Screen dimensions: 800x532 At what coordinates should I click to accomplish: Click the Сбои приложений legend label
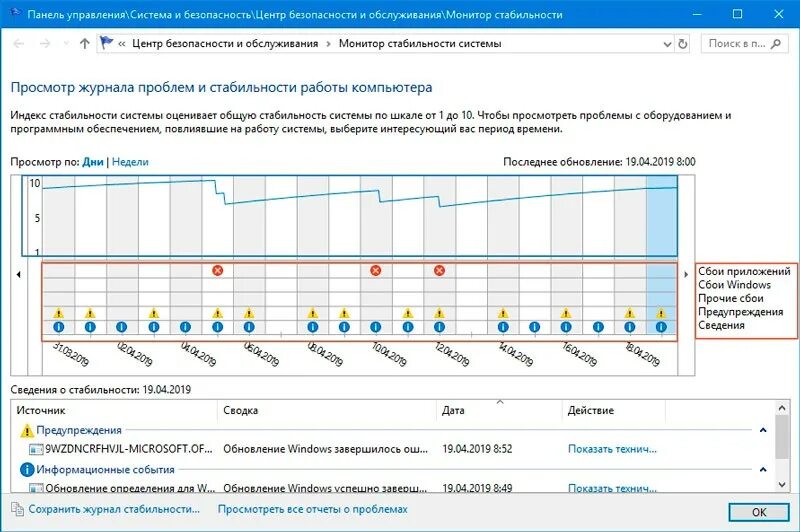(x=744, y=271)
